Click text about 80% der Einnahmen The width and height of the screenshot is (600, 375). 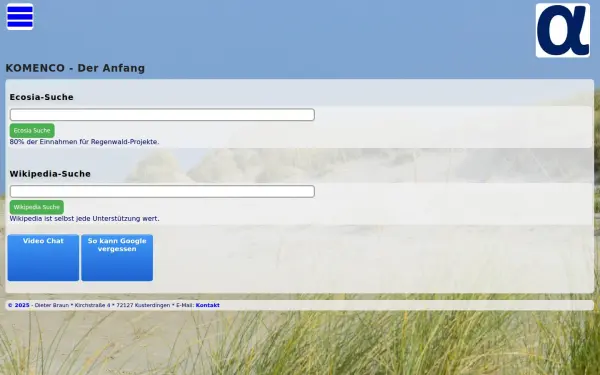[x=84, y=142]
